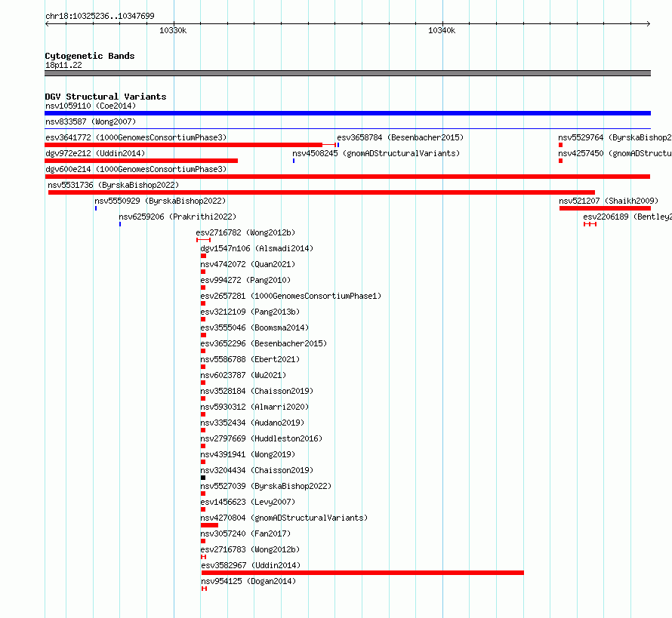The height and width of the screenshot is (618, 672).
Task: Open nsv2797669 (Huddleston2016) label
Action: click(x=261, y=438)
